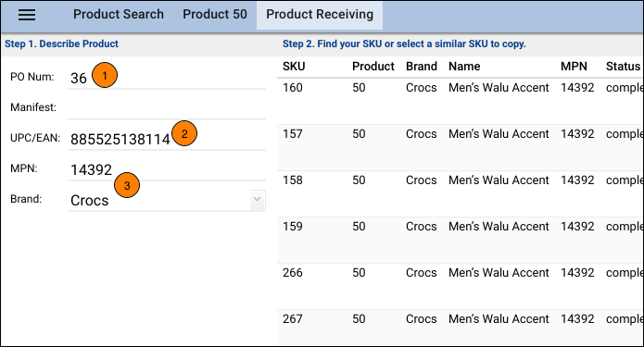Select the row with SKU 158

(460, 194)
